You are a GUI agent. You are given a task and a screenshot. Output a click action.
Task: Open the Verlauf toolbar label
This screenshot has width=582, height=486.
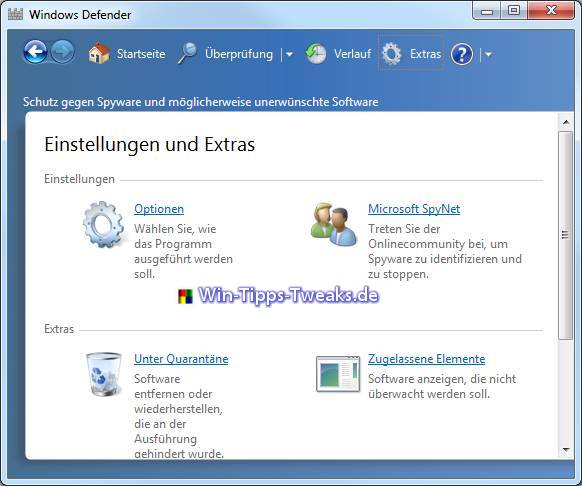click(352, 54)
